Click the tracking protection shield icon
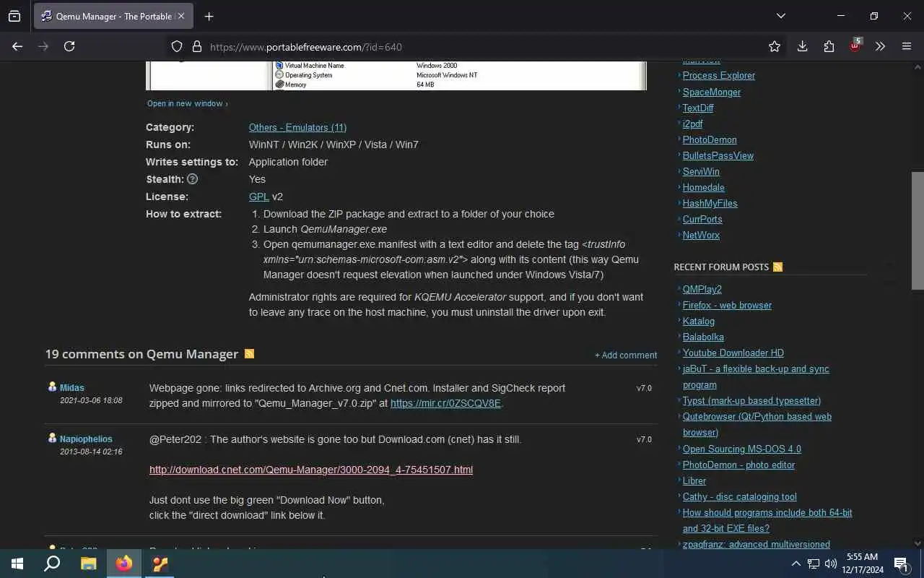The image size is (924, 578). (x=177, y=46)
